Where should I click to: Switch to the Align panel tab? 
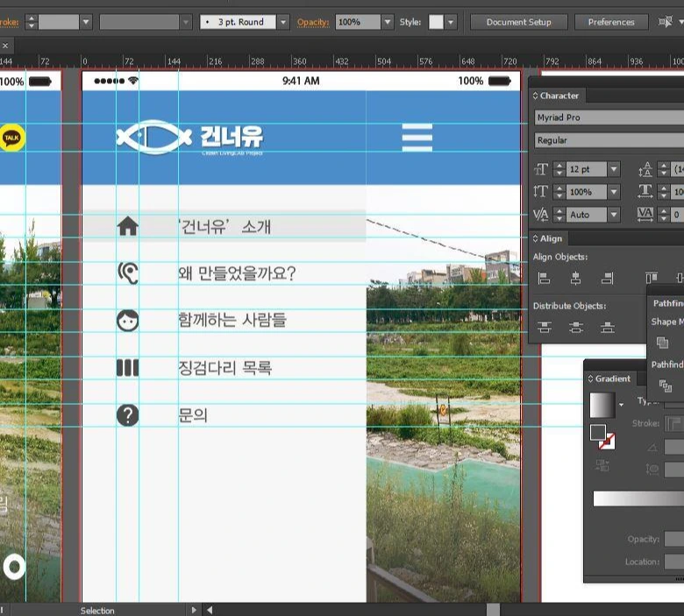(x=551, y=238)
